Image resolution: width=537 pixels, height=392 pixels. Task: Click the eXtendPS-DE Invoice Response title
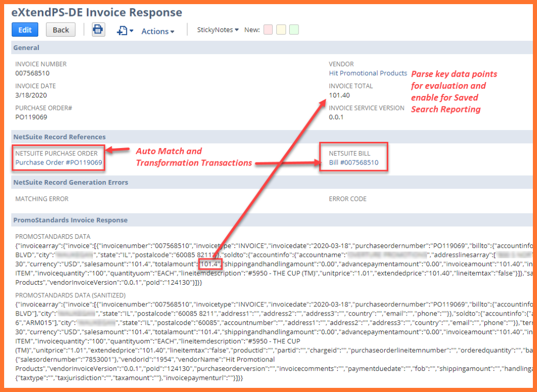[x=97, y=12]
